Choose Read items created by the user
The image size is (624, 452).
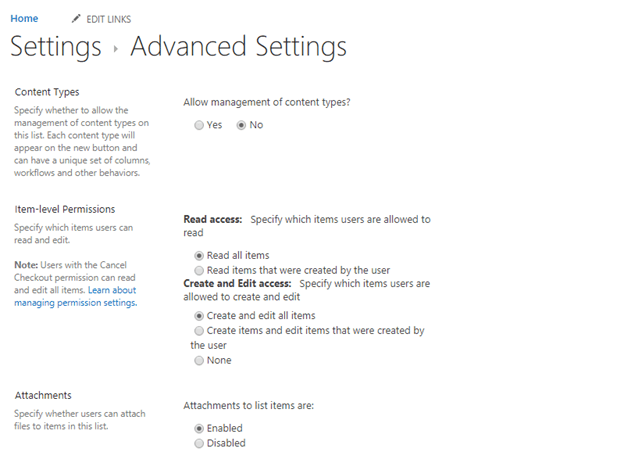[x=199, y=271]
